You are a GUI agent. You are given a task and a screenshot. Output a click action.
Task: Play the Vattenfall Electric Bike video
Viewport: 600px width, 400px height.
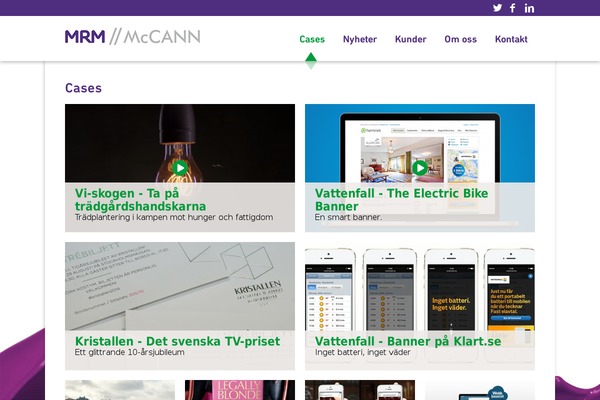tap(420, 168)
